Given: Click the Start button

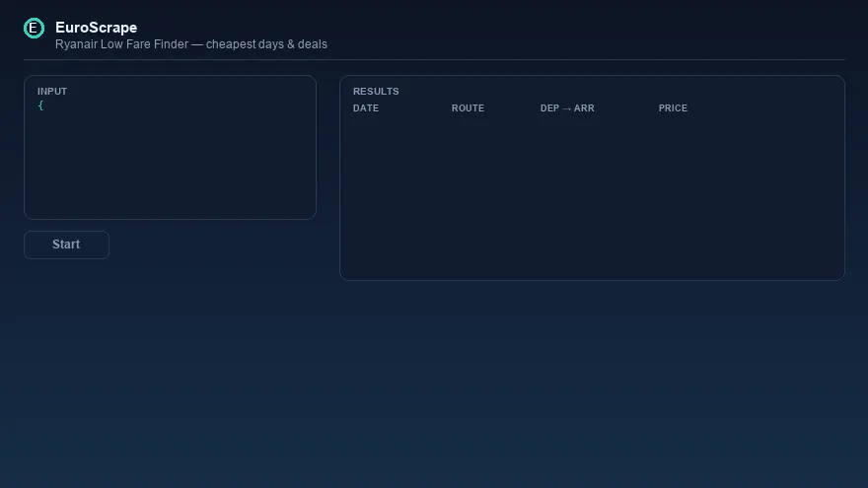Looking at the screenshot, I should tap(66, 244).
